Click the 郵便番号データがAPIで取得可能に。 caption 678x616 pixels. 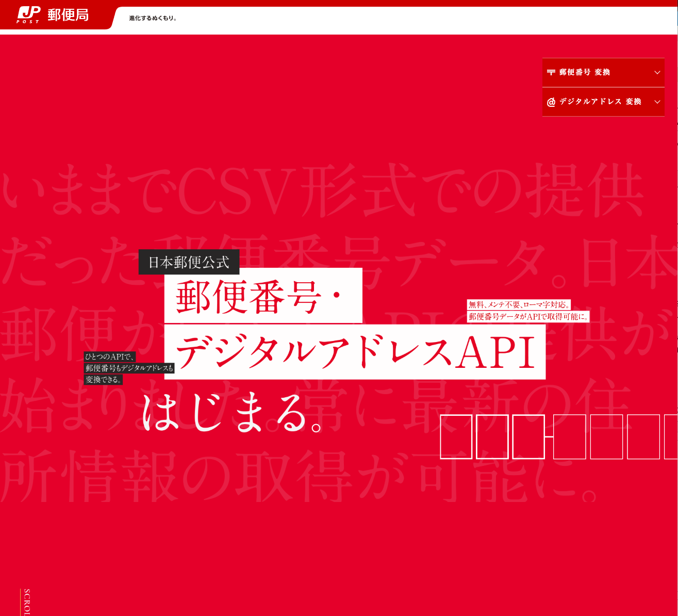528,317
